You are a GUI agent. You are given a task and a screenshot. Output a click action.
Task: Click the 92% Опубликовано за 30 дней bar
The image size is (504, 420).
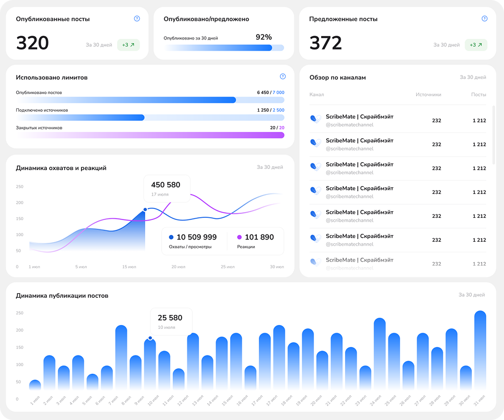tap(224, 48)
